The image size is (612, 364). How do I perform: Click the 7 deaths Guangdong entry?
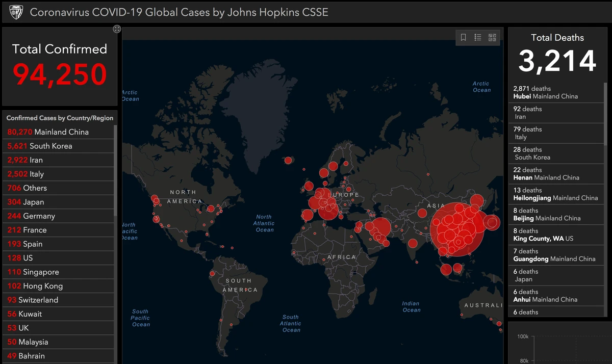coord(556,255)
